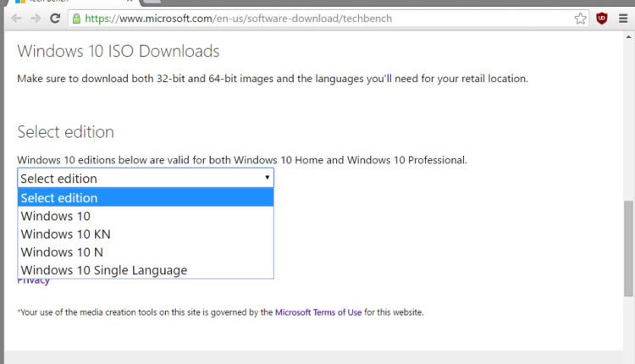Select Windows 10 Single Language option
The image size is (635, 364).
[x=146, y=270]
